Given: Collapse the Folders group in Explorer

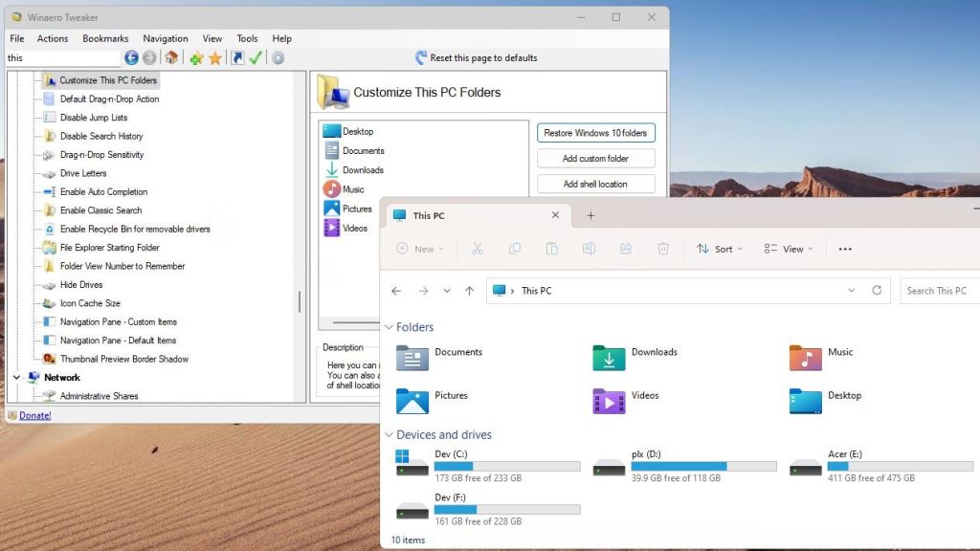Looking at the screenshot, I should tap(389, 327).
